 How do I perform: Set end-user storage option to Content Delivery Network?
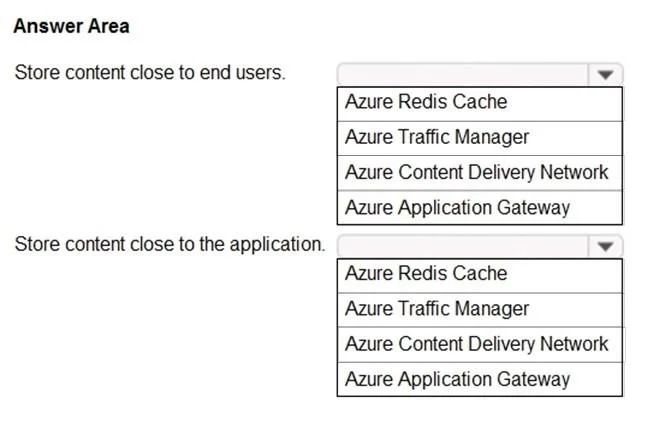click(480, 173)
